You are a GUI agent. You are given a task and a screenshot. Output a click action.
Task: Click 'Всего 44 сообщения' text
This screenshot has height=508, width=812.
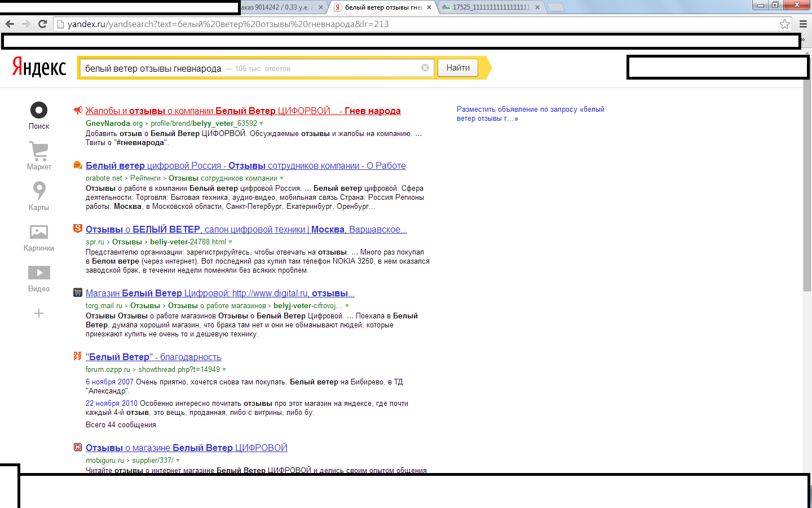121,424
